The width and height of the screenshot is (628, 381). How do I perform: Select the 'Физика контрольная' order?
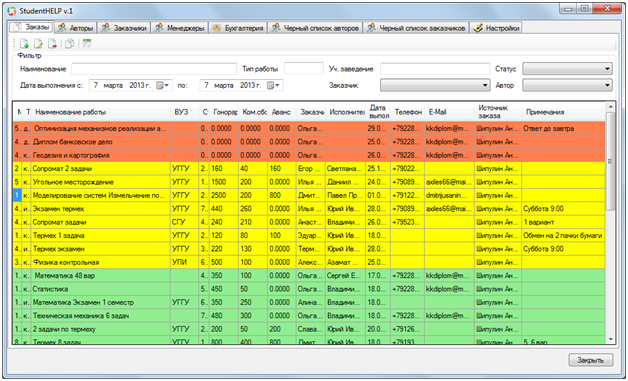pyautogui.click(x=309, y=262)
